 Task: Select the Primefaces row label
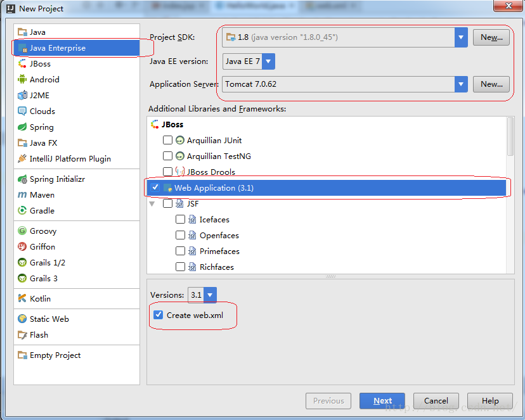pos(219,251)
